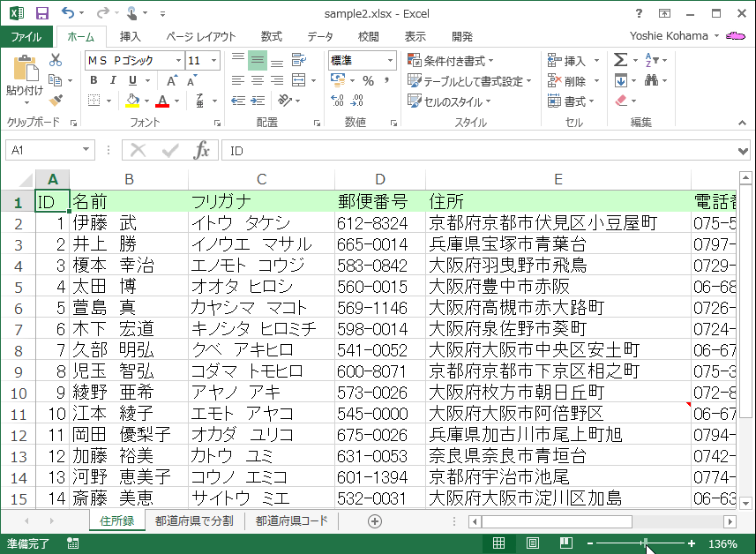Decrease the indent
756x554 pixels.
238,101
